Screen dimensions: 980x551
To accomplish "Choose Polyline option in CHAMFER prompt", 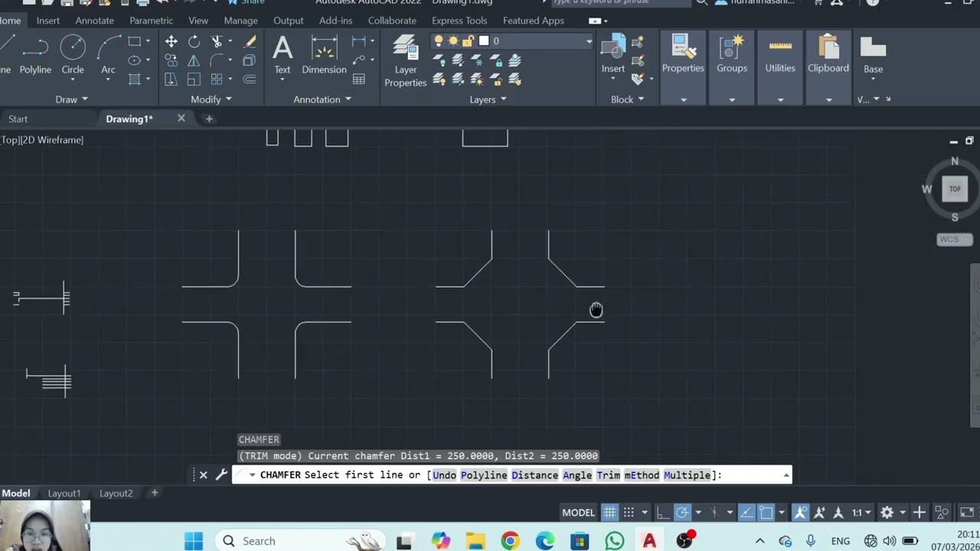I will (484, 475).
